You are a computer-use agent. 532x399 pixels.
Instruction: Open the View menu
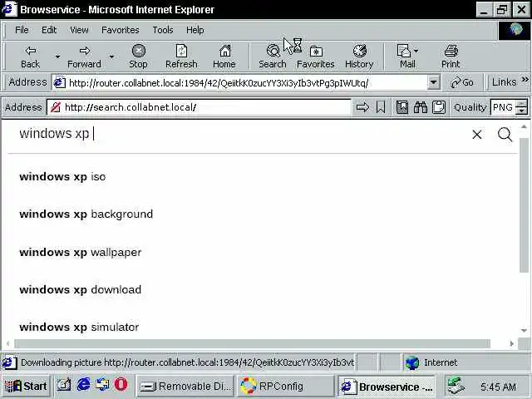click(79, 30)
